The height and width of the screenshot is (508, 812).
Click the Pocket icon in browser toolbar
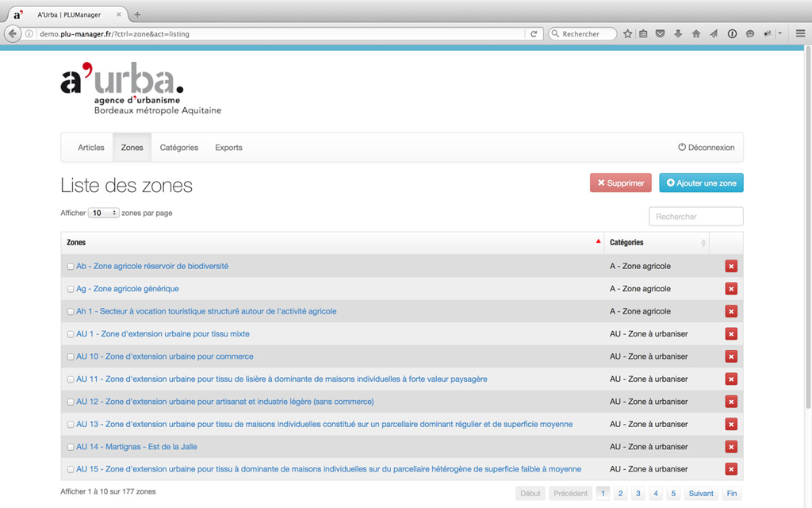661,33
